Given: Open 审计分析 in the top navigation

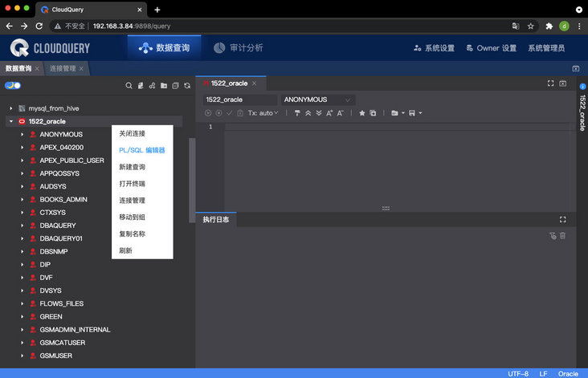Looking at the screenshot, I should [238, 48].
